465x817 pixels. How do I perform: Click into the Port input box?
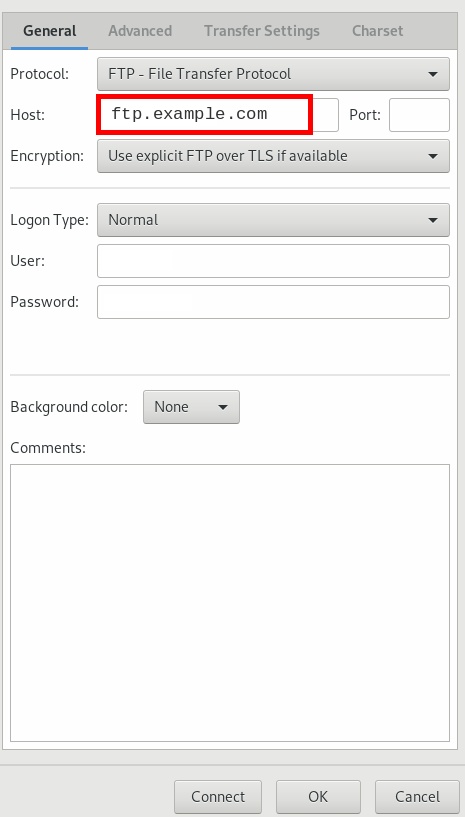(419, 115)
